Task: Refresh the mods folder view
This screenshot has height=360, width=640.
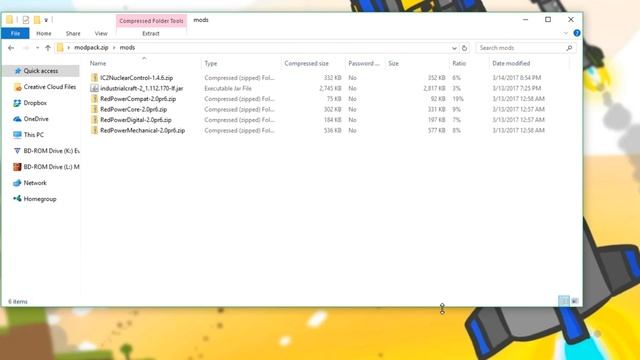Action: tap(464, 48)
